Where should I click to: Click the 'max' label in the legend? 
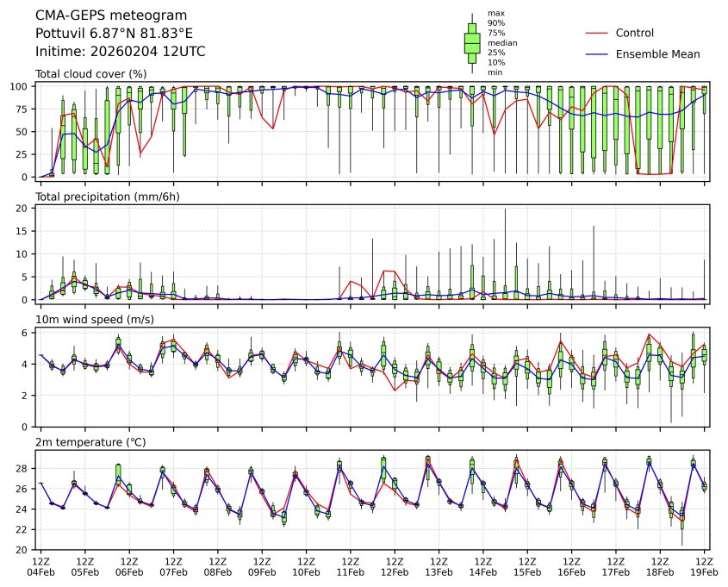[x=495, y=13]
